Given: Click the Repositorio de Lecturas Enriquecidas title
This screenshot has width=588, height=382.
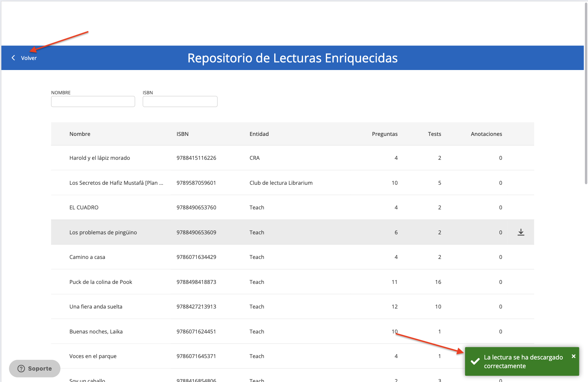Looking at the screenshot, I should point(293,58).
